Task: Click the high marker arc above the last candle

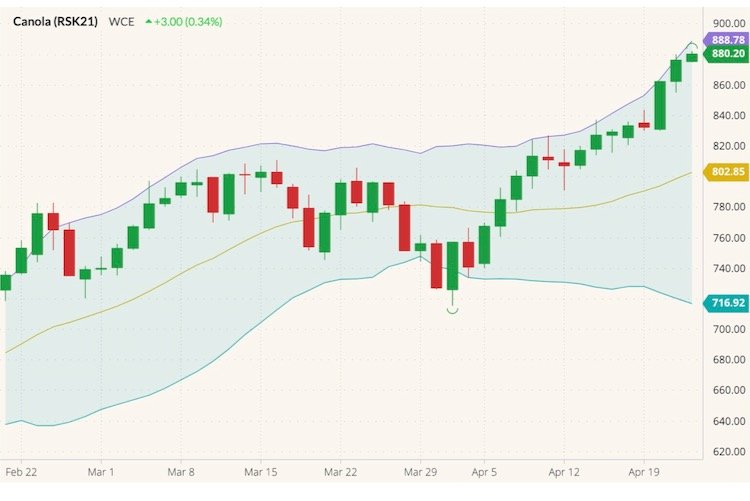Action: pos(691,45)
